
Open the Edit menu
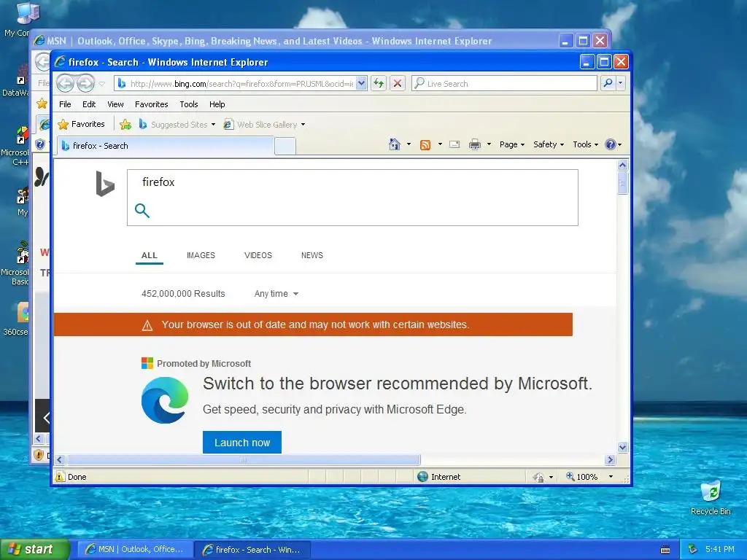click(88, 104)
